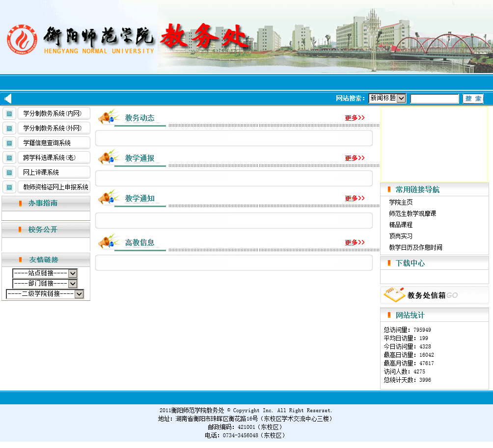Click the 教务动态 section title
The height and width of the screenshot is (448, 493).
click(140, 118)
